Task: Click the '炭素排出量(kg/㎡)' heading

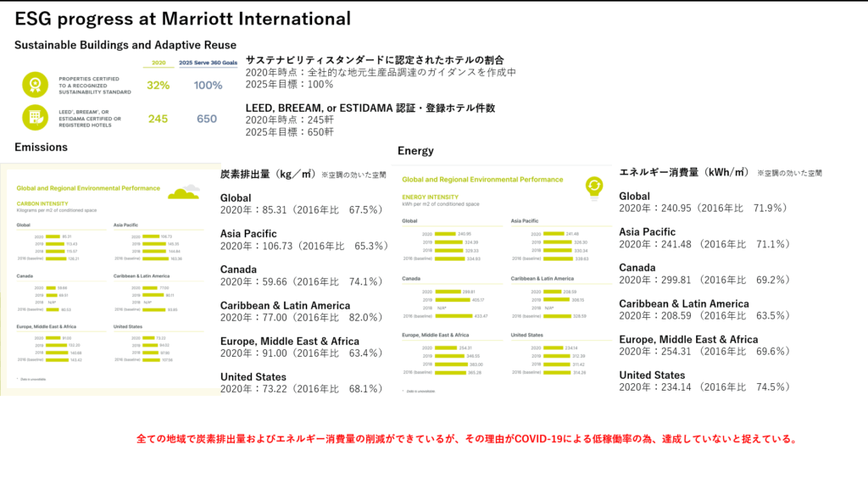Action: pyautogui.click(x=268, y=175)
